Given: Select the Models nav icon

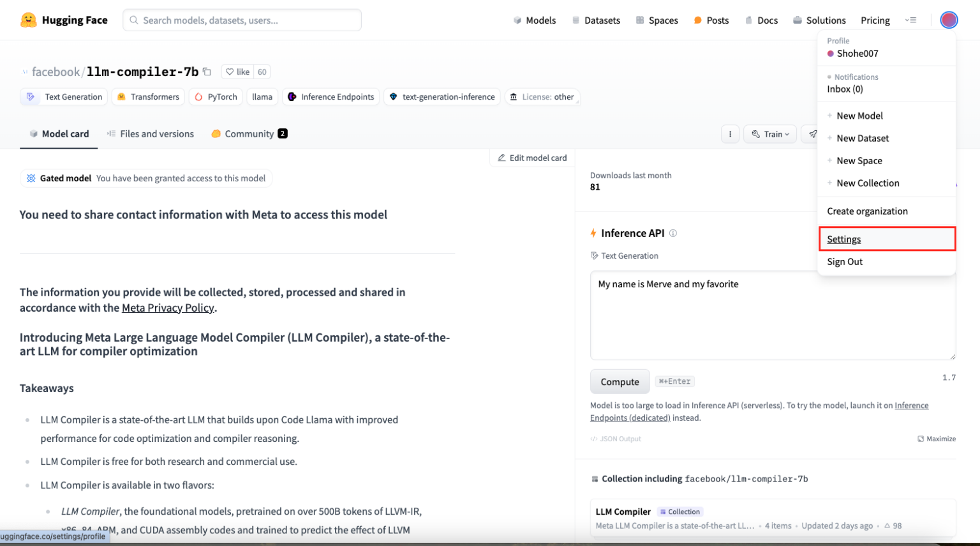Looking at the screenshot, I should (516, 20).
